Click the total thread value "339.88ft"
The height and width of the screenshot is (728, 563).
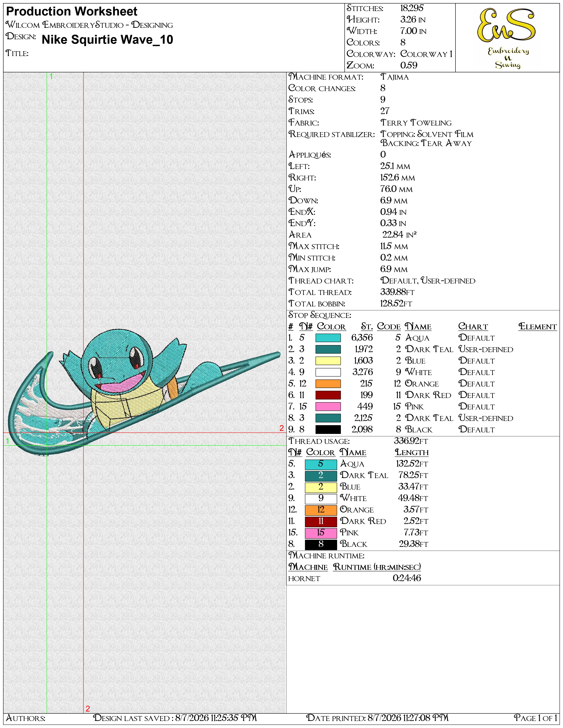tap(398, 292)
